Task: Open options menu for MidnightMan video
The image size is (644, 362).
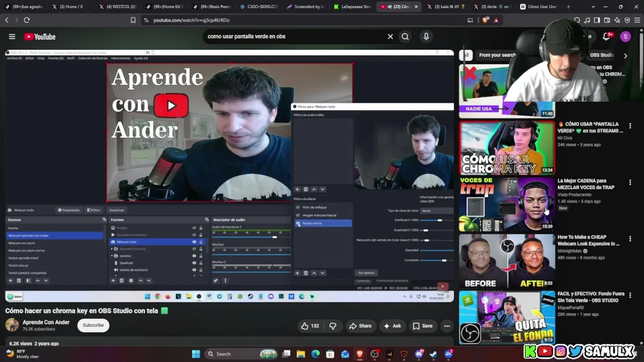Action: tap(630, 238)
